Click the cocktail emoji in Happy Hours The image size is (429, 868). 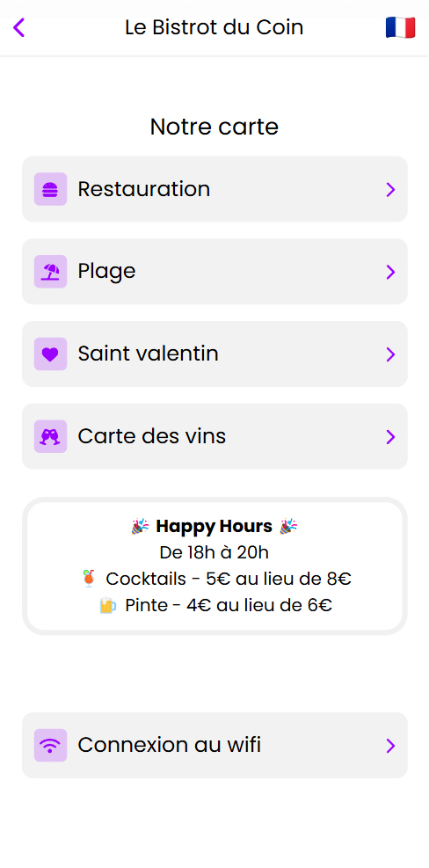[89, 579]
